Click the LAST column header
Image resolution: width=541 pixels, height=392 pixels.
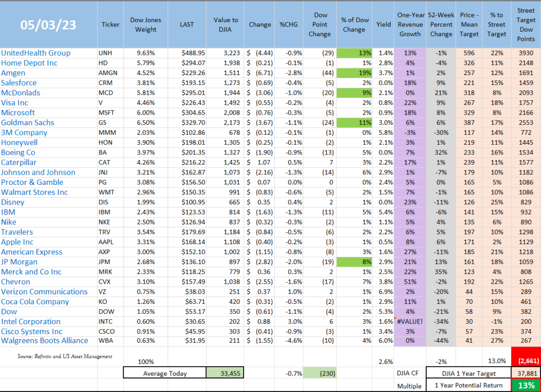[187, 24]
